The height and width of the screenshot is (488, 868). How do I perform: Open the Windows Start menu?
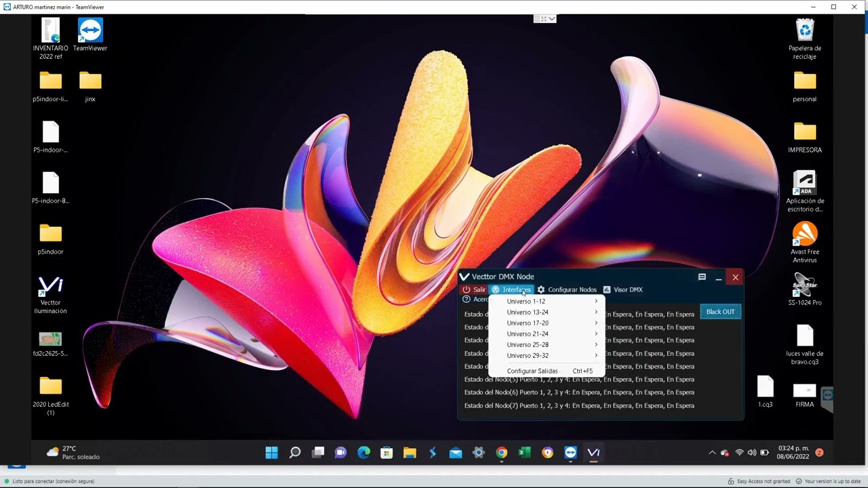pyautogui.click(x=272, y=453)
